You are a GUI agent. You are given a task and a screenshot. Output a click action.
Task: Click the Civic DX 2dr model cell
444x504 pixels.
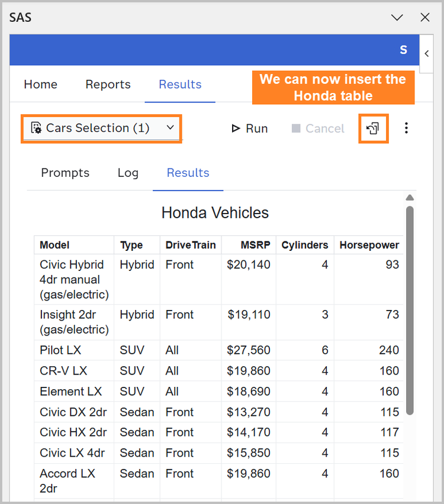pos(74,412)
